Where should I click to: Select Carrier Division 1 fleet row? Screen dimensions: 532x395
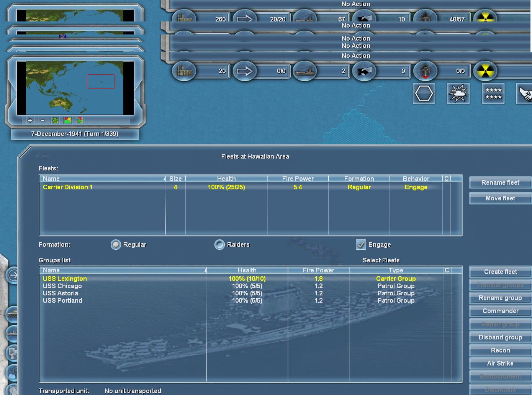250,187
